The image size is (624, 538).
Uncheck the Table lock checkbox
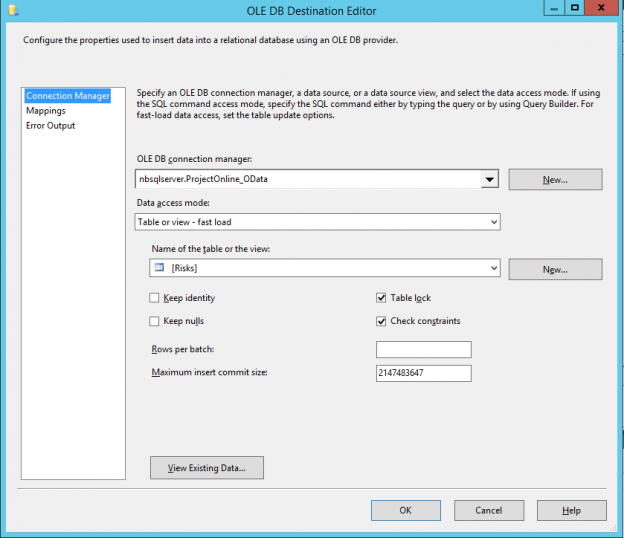(381, 298)
